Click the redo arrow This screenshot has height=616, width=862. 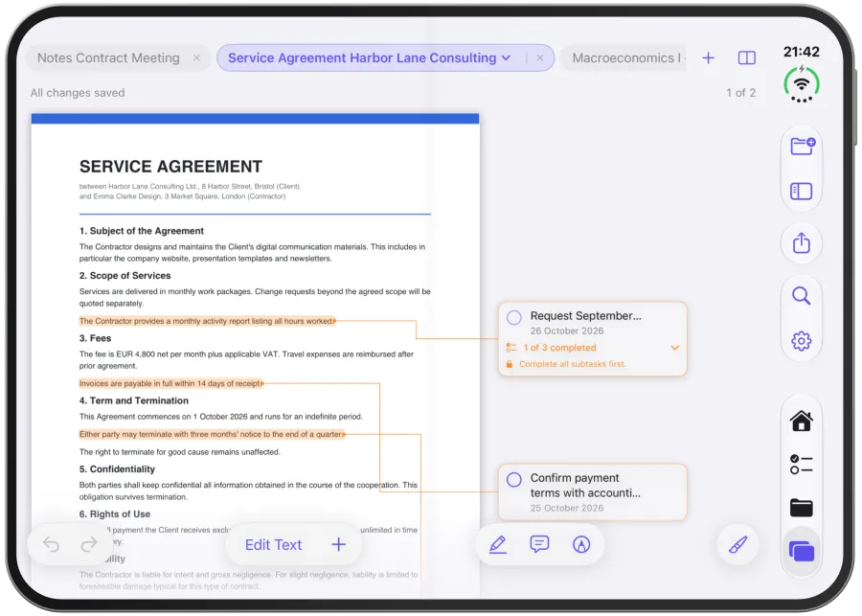point(88,544)
